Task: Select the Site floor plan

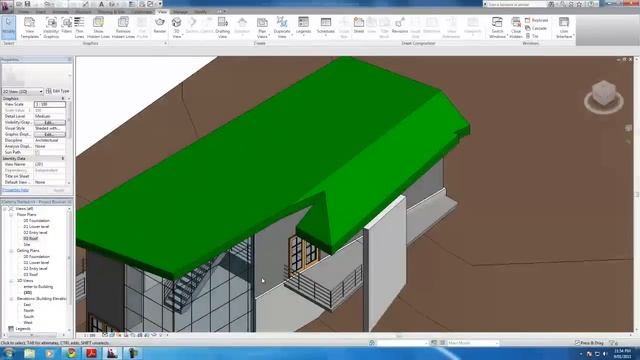Action: click(27, 244)
